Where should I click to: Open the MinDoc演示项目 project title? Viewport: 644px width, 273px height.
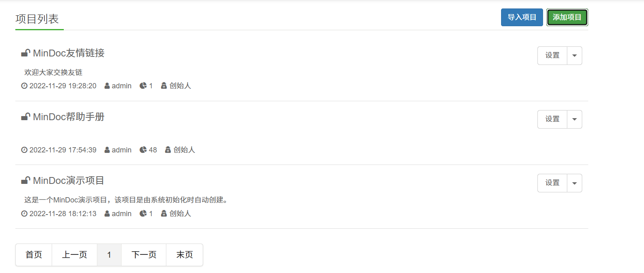(69, 181)
